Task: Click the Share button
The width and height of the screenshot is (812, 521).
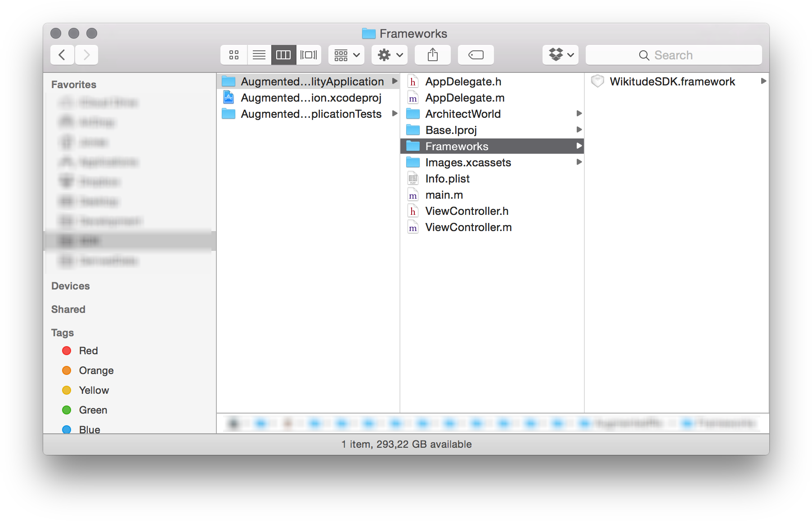Action: [x=433, y=55]
